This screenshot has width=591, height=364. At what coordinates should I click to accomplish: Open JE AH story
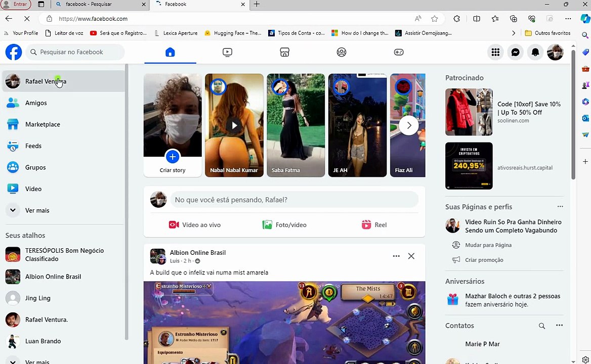(x=357, y=125)
